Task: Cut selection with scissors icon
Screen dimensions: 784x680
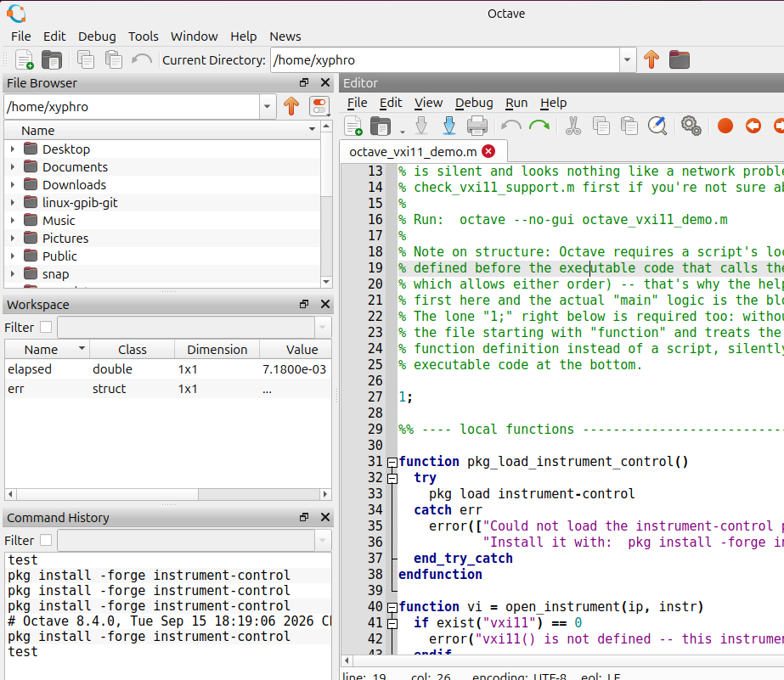Action: 573,126
